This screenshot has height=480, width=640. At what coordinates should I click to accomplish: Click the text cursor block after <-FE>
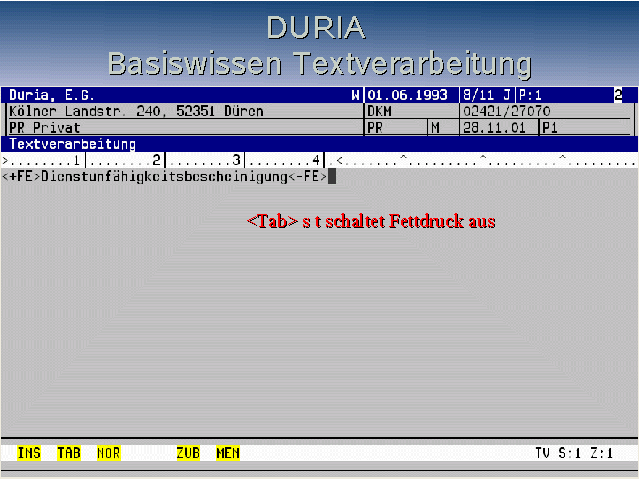tap(332, 176)
